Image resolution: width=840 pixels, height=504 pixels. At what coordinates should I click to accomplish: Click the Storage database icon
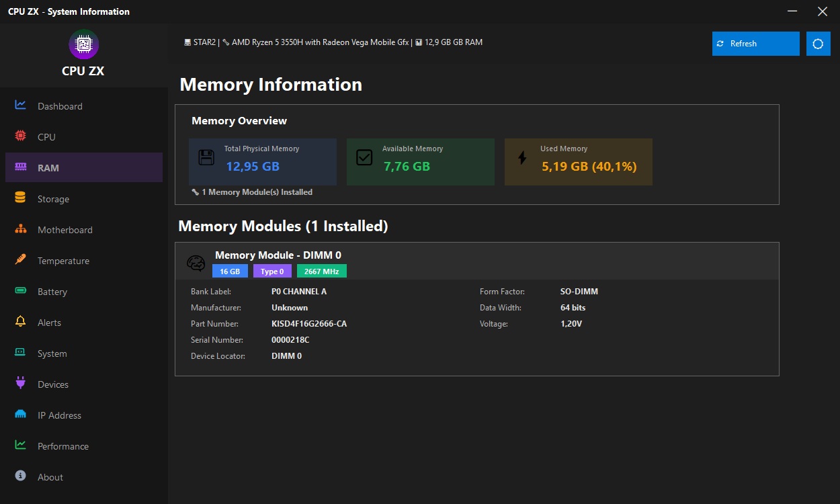(x=21, y=198)
